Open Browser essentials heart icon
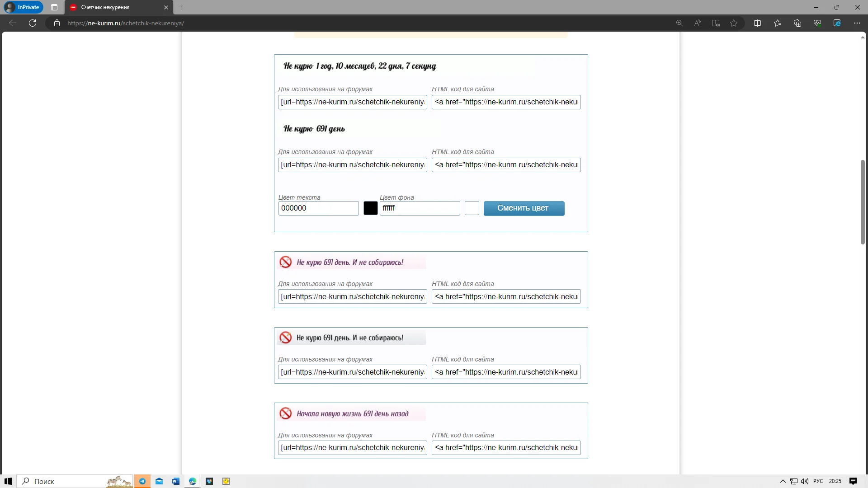Screen dimensions: 868x488 click(817, 23)
